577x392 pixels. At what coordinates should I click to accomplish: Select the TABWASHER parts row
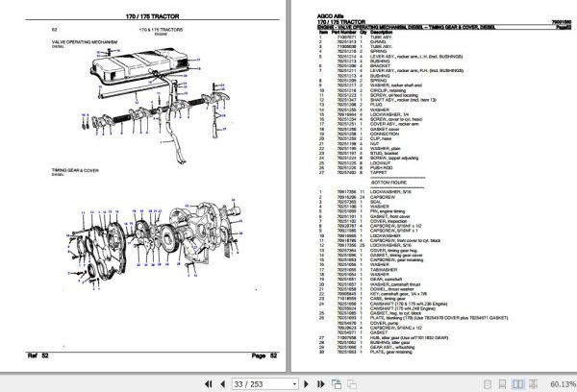pyautogui.click(x=358, y=270)
